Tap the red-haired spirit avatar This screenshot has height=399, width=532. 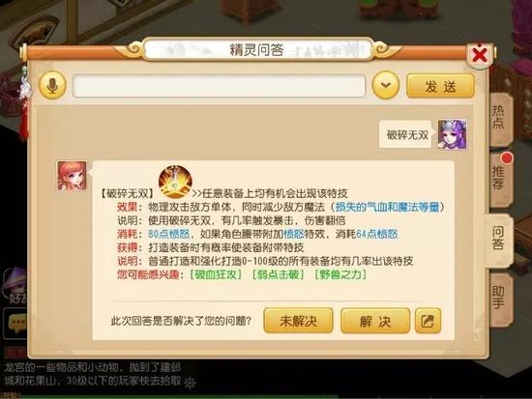72,176
